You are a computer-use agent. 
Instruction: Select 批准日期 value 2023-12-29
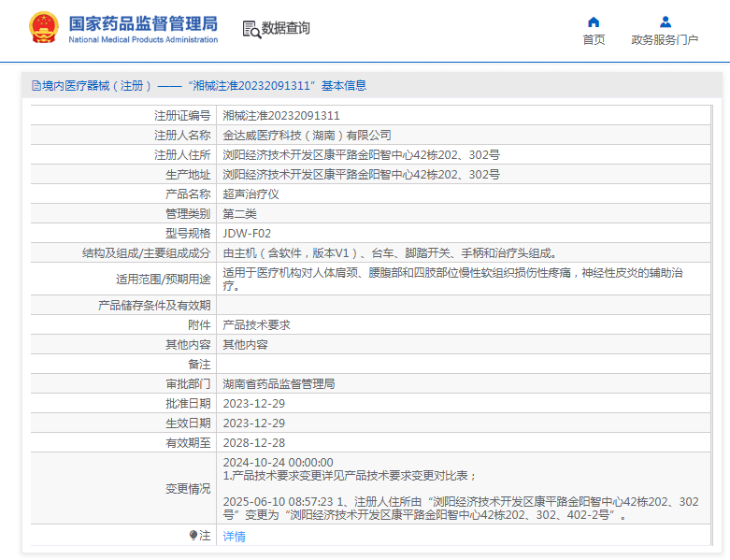pos(253,404)
